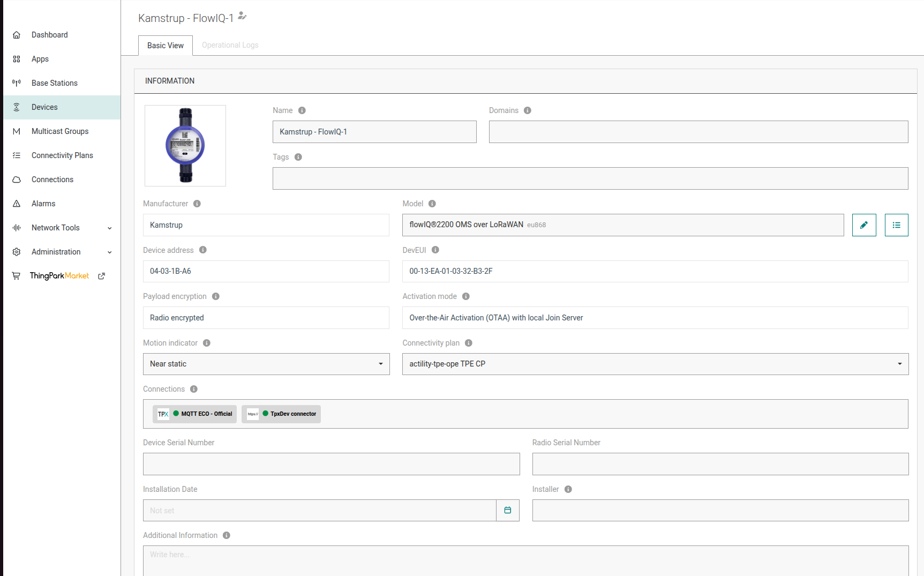Viewport: 924px width, 576px height.
Task: Go to Devices in the sidebar
Action: 62,107
